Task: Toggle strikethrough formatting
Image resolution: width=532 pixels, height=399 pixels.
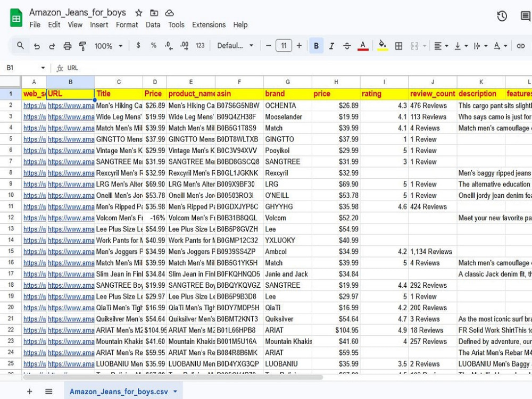Action: 347,46
